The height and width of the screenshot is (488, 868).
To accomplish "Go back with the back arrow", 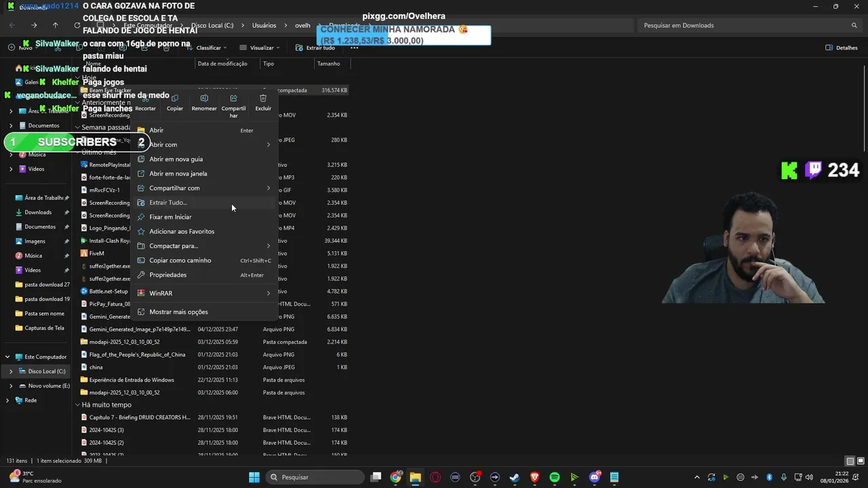I will (12, 25).
